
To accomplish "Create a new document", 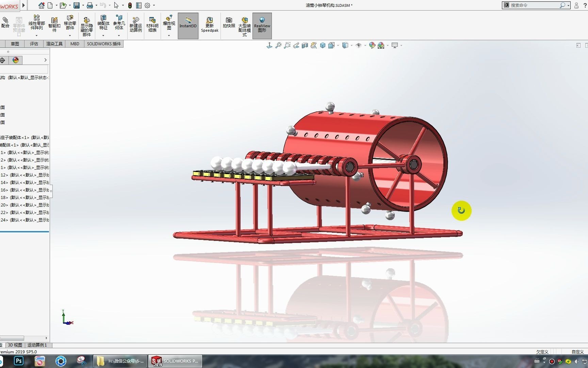I will point(50,5).
